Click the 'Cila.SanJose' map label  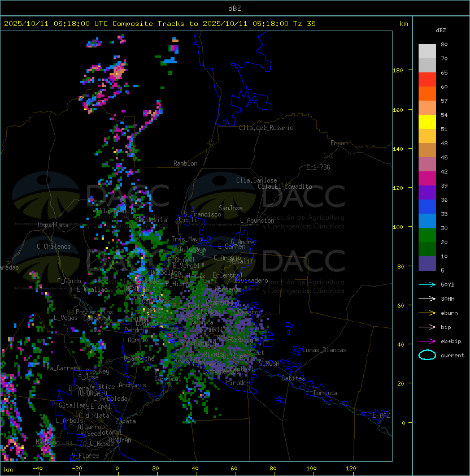click(x=256, y=180)
